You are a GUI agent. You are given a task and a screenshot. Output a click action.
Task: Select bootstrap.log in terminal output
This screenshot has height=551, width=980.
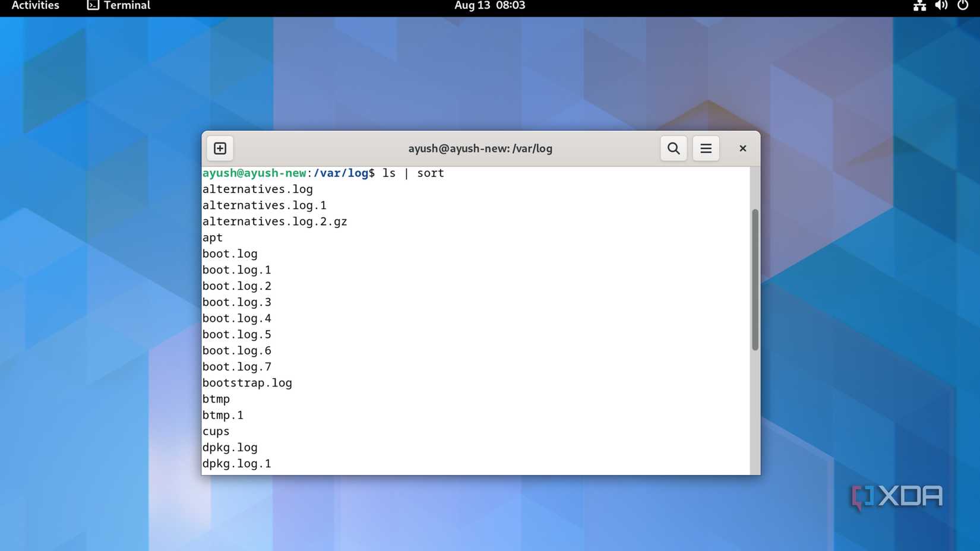[246, 382]
